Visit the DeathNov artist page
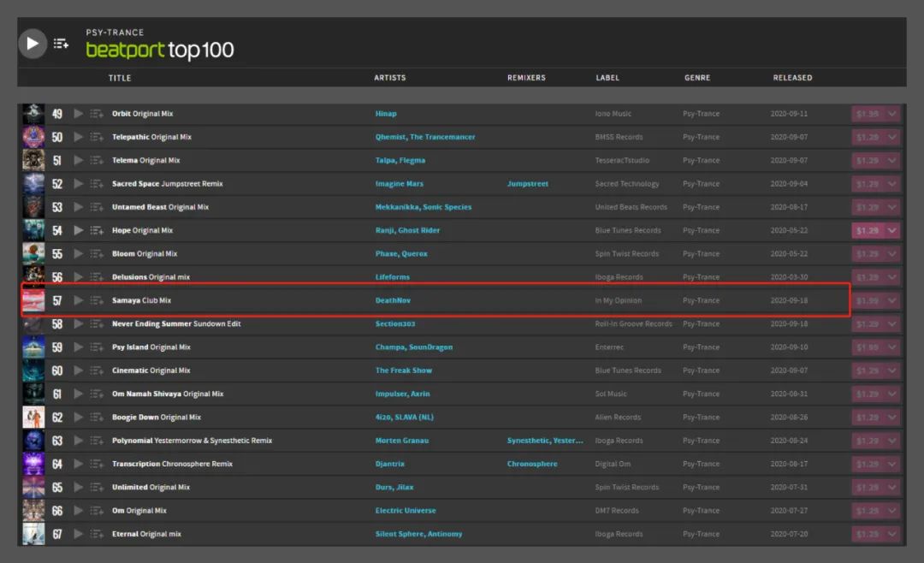924x563 pixels. [x=393, y=300]
